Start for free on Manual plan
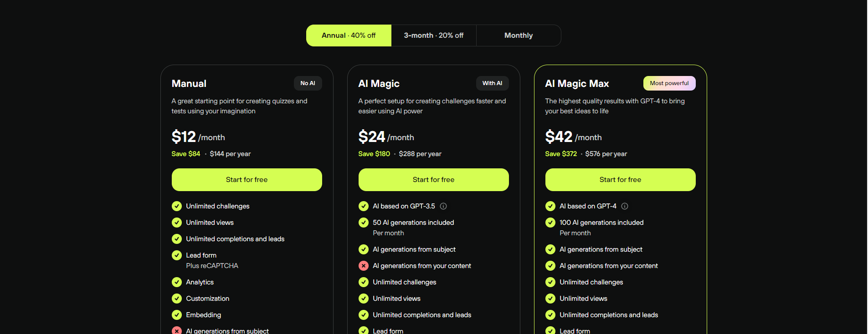The width and height of the screenshot is (868, 334). [x=247, y=180]
